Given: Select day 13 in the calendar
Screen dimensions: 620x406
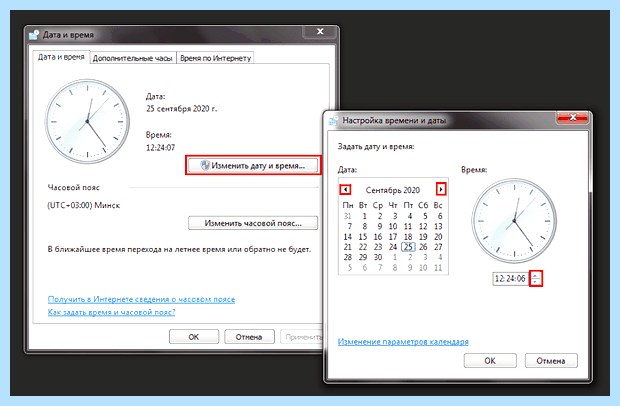Looking at the screenshot, I should pyautogui.click(x=438, y=226).
